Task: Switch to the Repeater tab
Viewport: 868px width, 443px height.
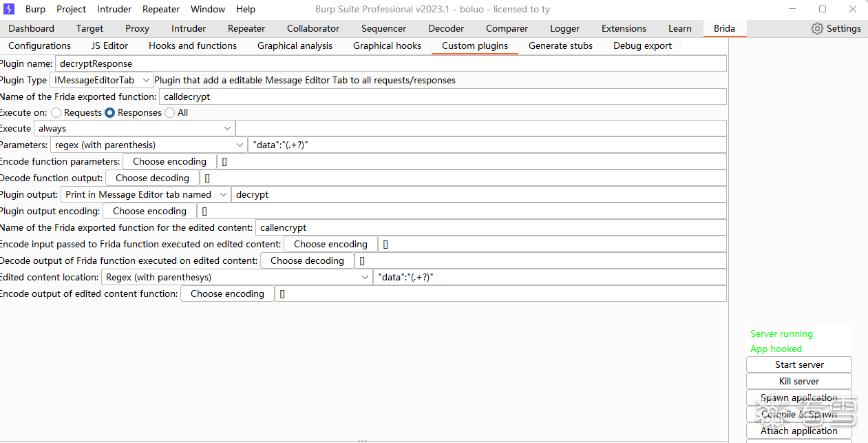Action: (x=246, y=28)
